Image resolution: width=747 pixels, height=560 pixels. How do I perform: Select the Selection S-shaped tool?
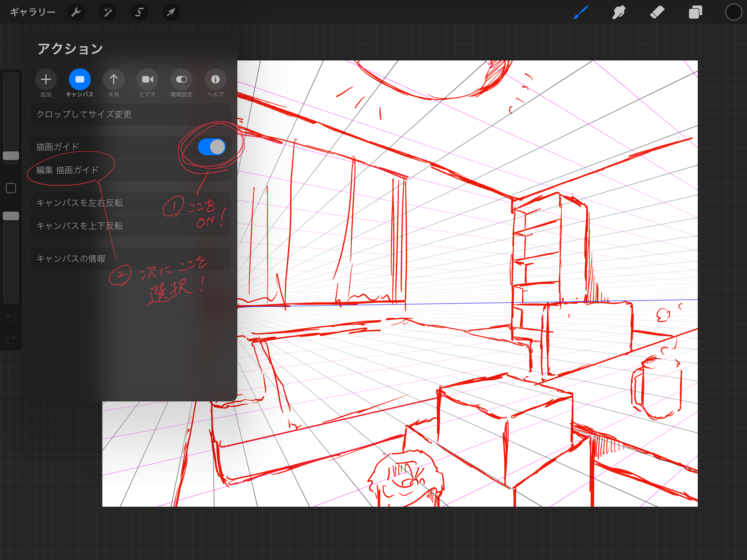click(x=139, y=13)
